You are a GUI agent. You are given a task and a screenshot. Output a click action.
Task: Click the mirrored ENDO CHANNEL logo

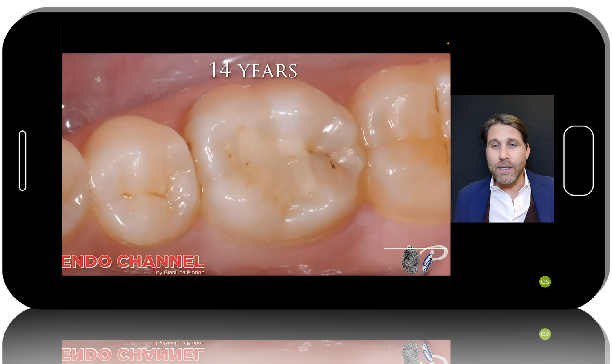(x=133, y=354)
